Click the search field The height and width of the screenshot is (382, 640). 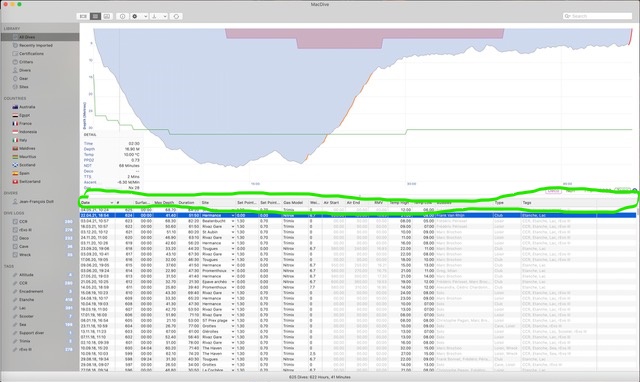pyautogui.click(x=598, y=16)
